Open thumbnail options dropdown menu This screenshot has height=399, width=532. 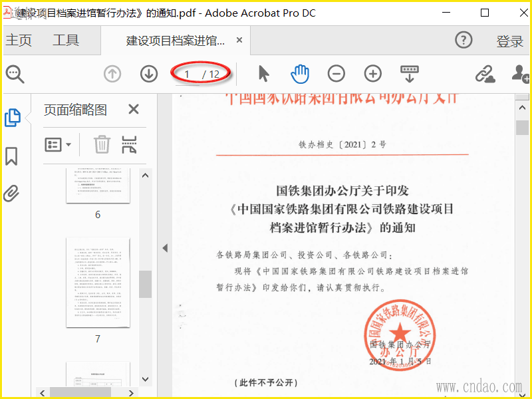click(58, 145)
